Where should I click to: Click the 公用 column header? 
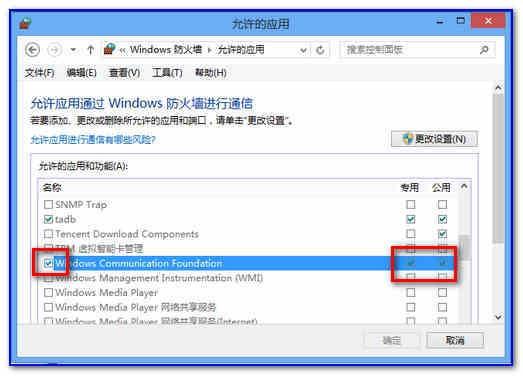click(441, 187)
